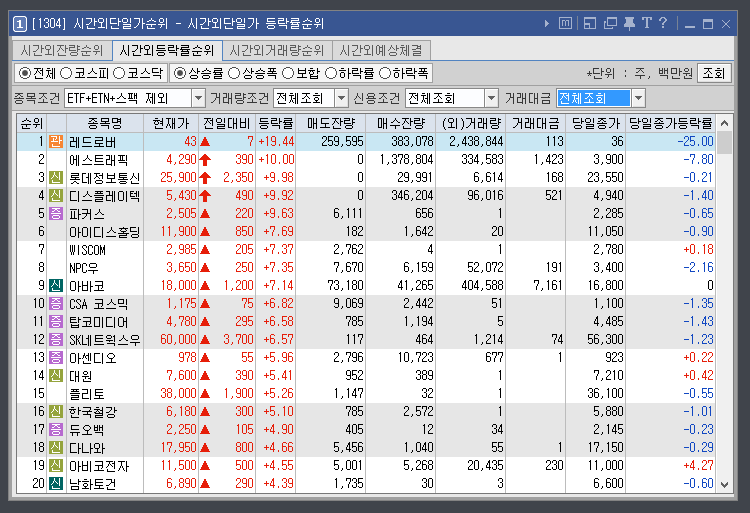Click the 증 badge next to 아센디오
Image resolution: width=750 pixels, height=513 pixels.
(56, 358)
